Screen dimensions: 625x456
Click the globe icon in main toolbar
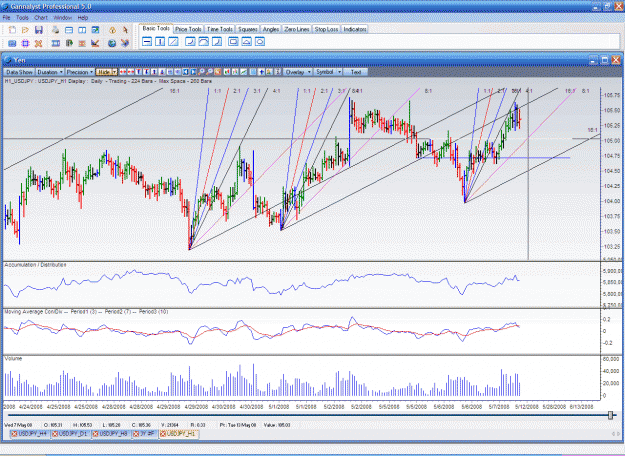[112, 43]
